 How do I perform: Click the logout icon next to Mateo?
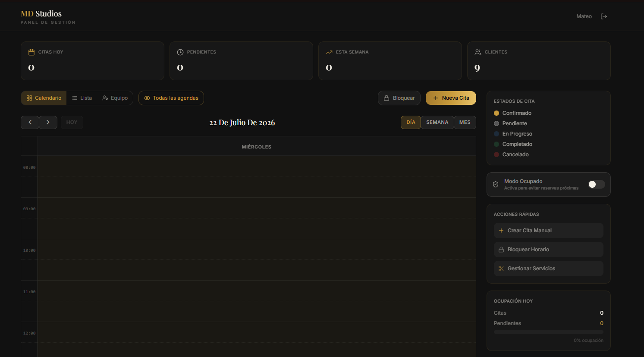tap(604, 16)
